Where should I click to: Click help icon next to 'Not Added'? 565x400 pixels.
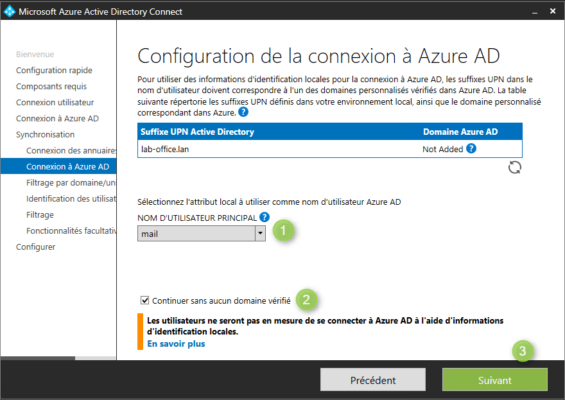click(471, 148)
